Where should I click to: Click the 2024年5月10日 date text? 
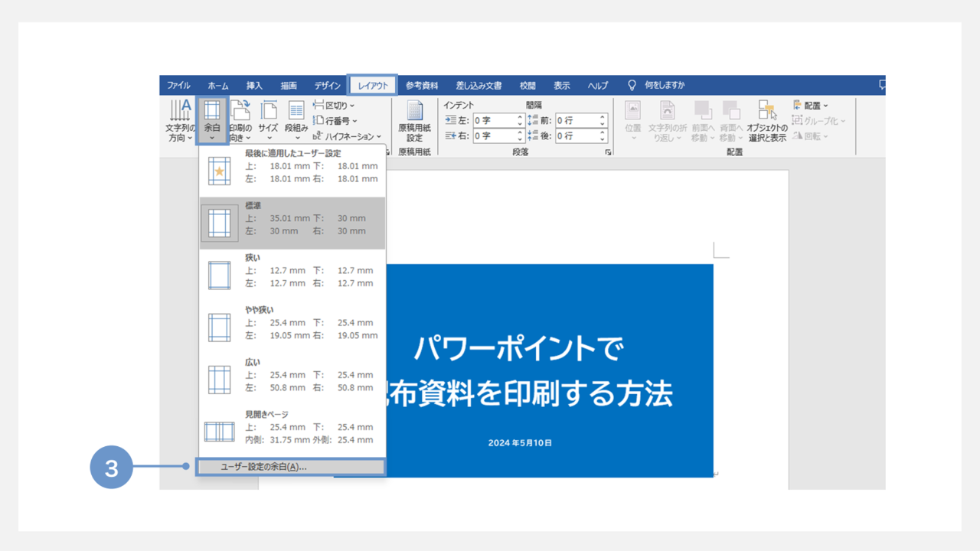coord(520,443)
